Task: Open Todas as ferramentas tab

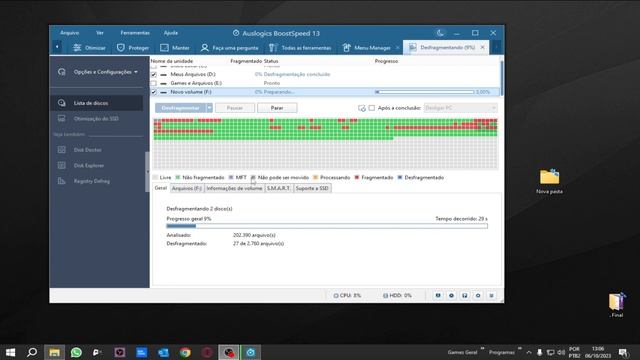Action: [300, 48]
